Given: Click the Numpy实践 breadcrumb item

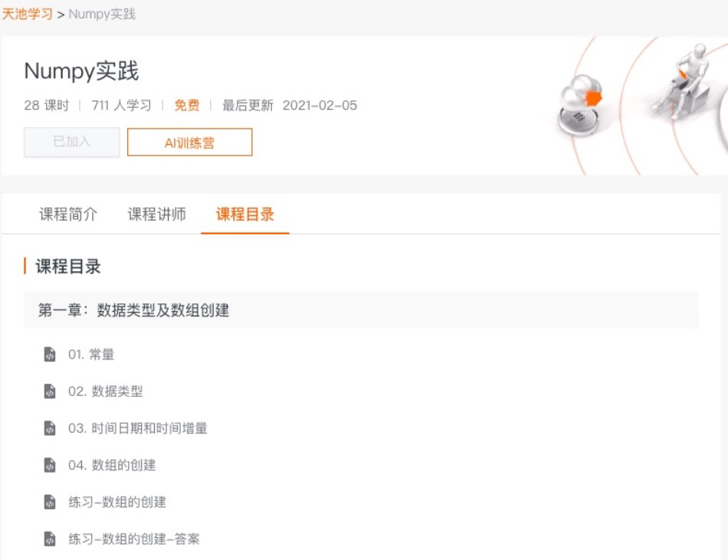Looking at the screenshot, I should click(x=102, y=14).
